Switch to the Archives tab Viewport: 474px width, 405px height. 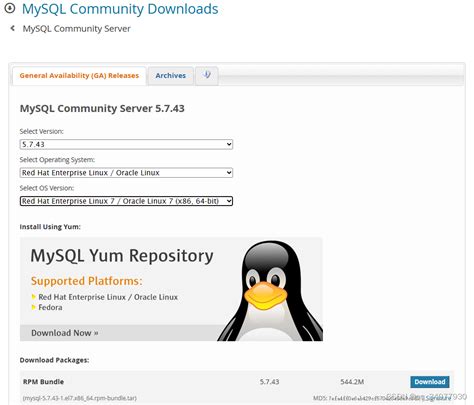tap(171, 76)
